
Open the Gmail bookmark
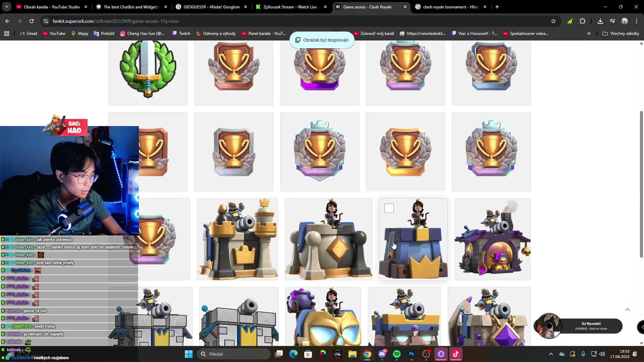tap(28, 34)
